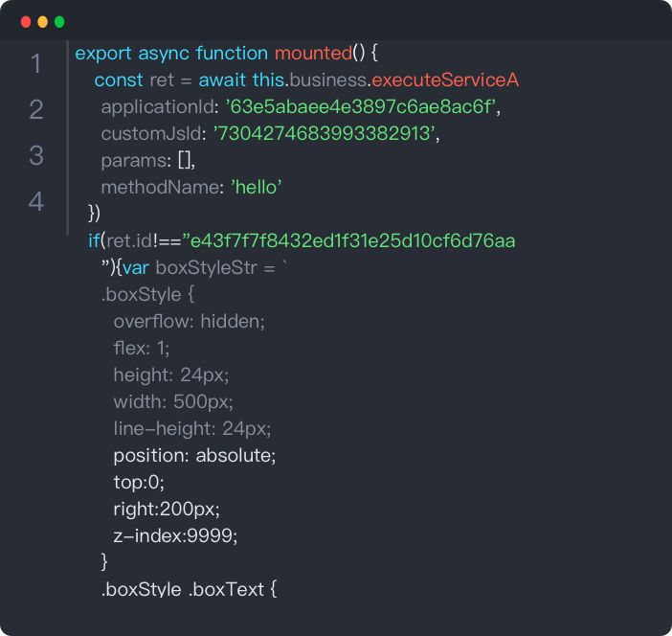Click the 'z-index:9999;' declaration

coord(175,535)
